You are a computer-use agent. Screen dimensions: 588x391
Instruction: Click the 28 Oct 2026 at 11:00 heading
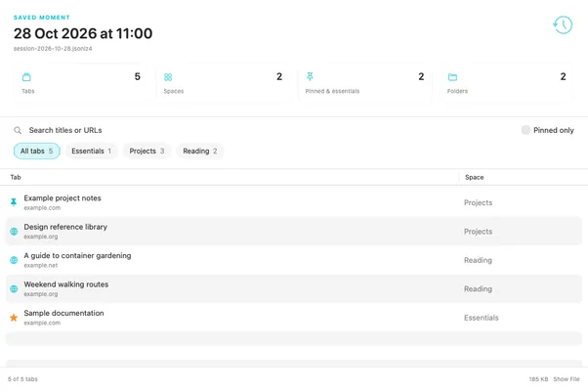coord(83,33)
